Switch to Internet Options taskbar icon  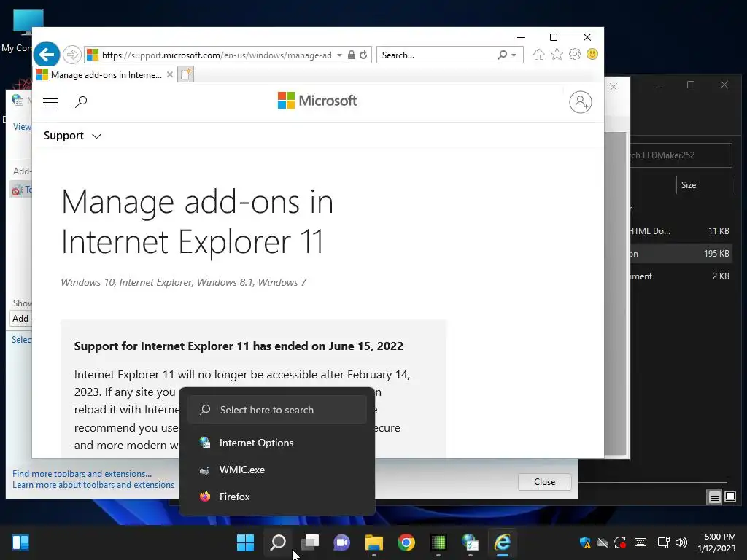point(471,542)
